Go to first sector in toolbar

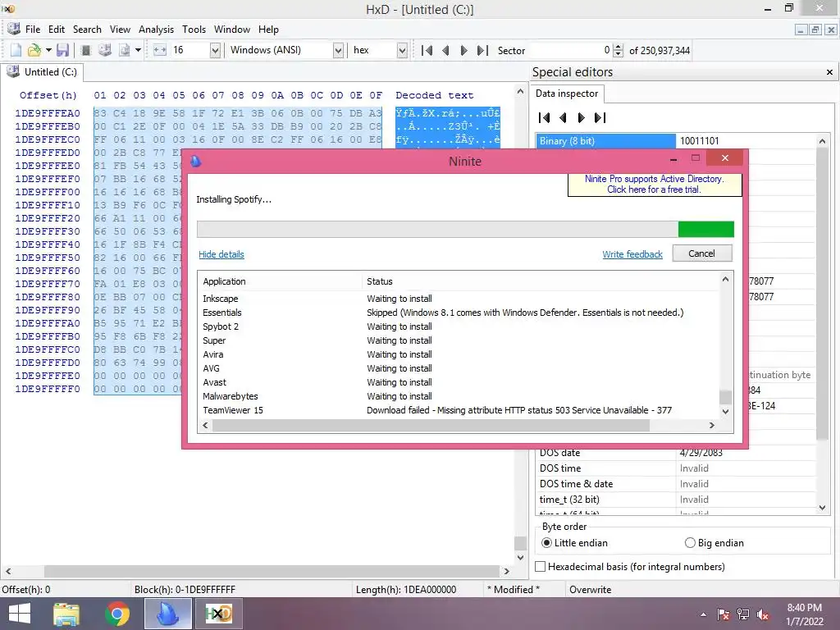pos(427,50)
